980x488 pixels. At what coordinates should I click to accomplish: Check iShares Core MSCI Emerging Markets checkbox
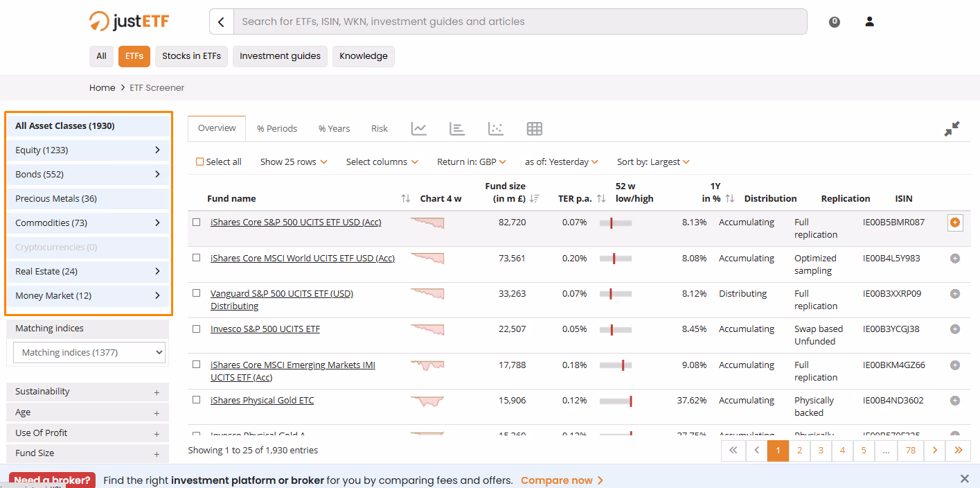coord(197,365)
